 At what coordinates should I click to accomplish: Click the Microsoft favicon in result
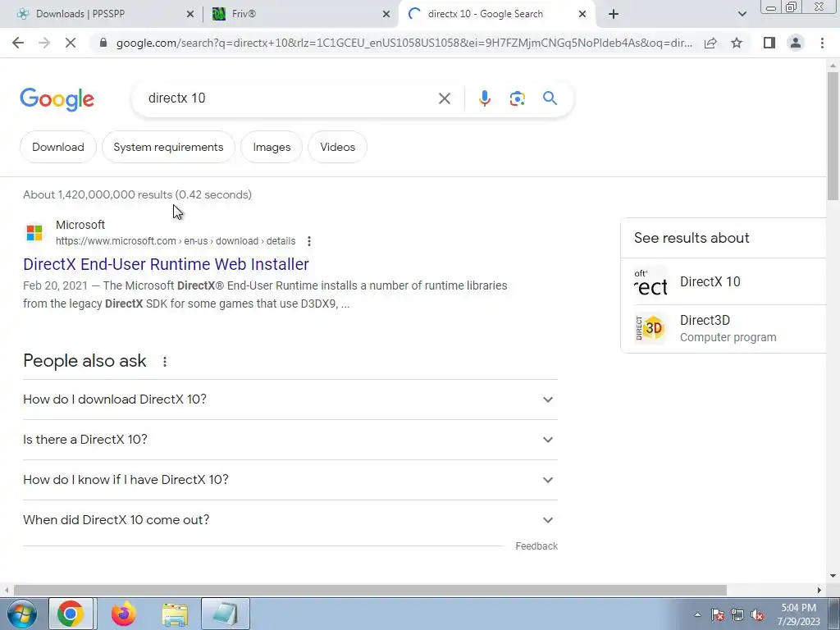tap(34, 232)
